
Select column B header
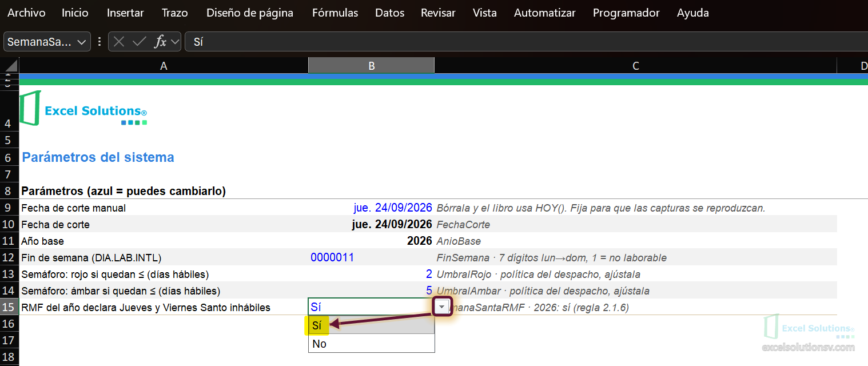pyautogui.click(x=371, y=66)
